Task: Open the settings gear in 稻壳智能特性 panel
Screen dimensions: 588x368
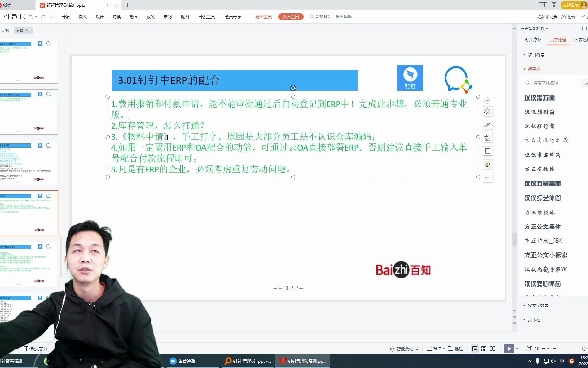Action: tap(584, 29)
